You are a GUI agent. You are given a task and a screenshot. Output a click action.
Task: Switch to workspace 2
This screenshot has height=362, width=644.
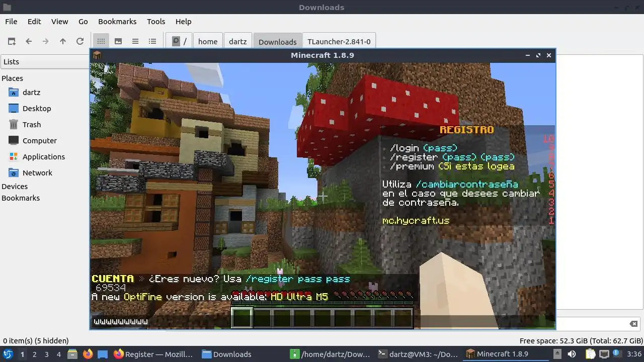point(34,354)
